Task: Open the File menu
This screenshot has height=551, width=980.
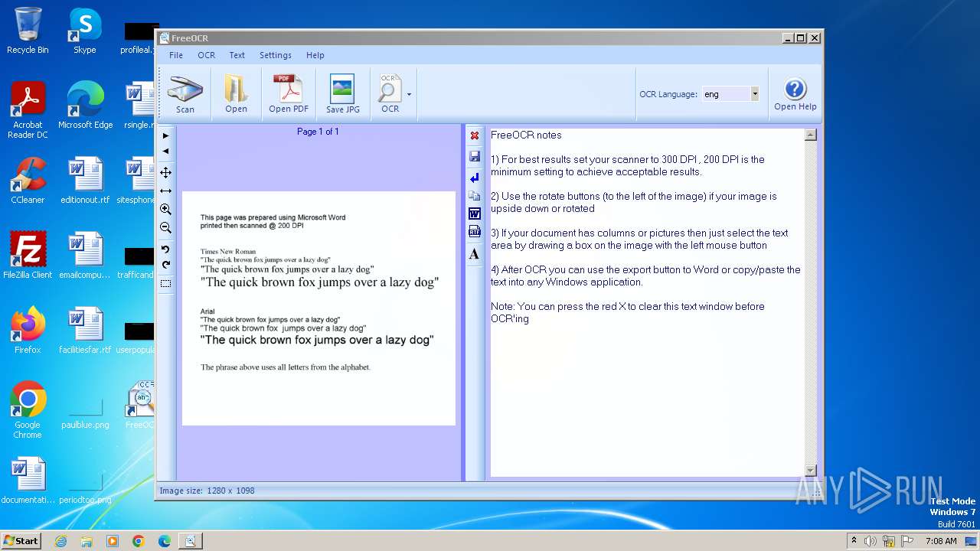Action: tap(176, 55)
